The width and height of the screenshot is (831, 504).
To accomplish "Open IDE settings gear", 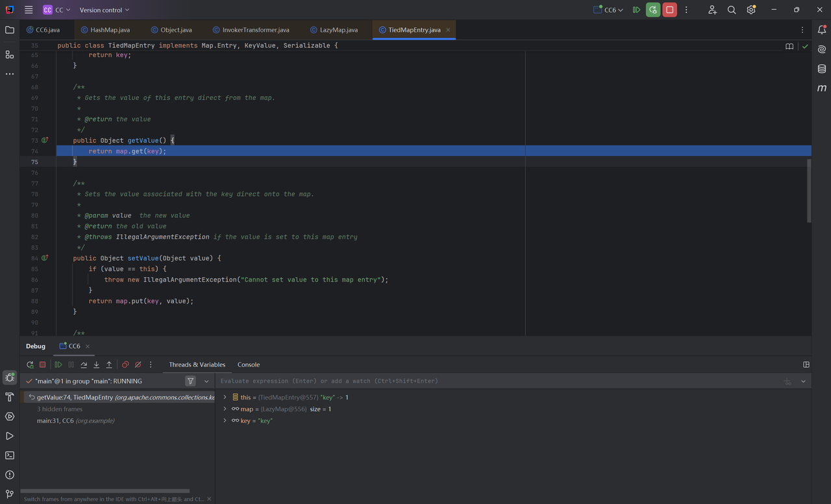I will [751, 10].
